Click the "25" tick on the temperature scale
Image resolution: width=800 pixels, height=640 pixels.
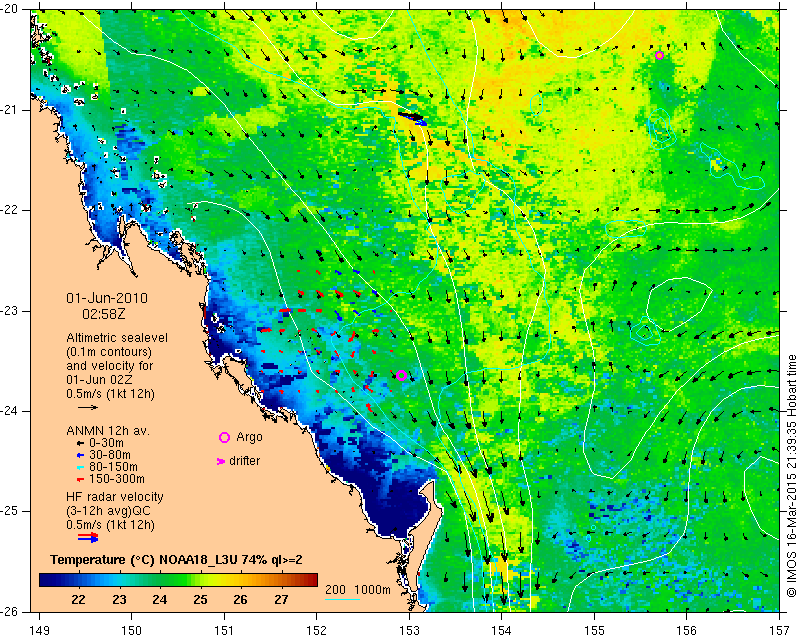[x=200, y=600]
